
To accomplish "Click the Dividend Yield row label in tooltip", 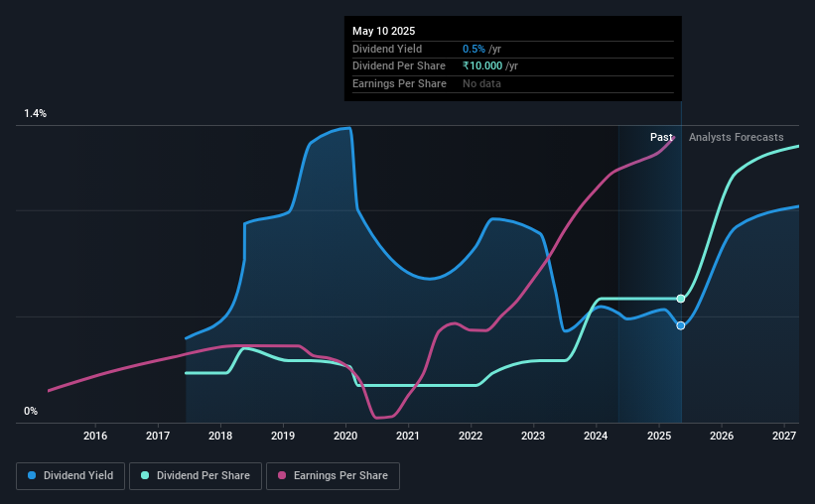I will point(387,49).
